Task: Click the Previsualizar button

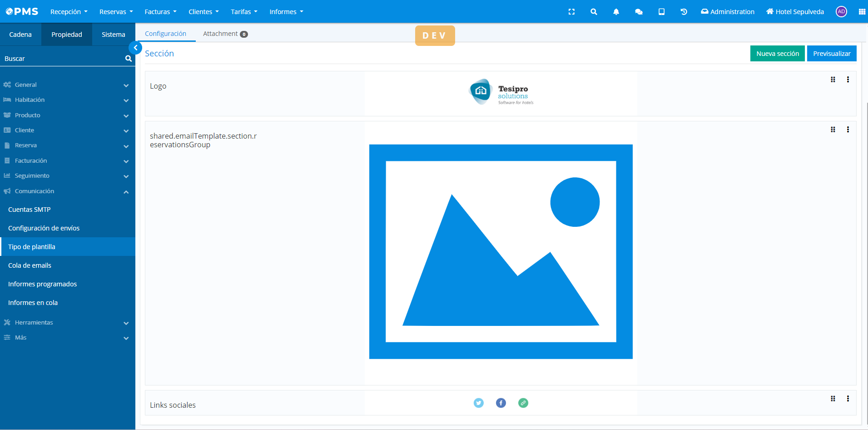Action: 831,54
